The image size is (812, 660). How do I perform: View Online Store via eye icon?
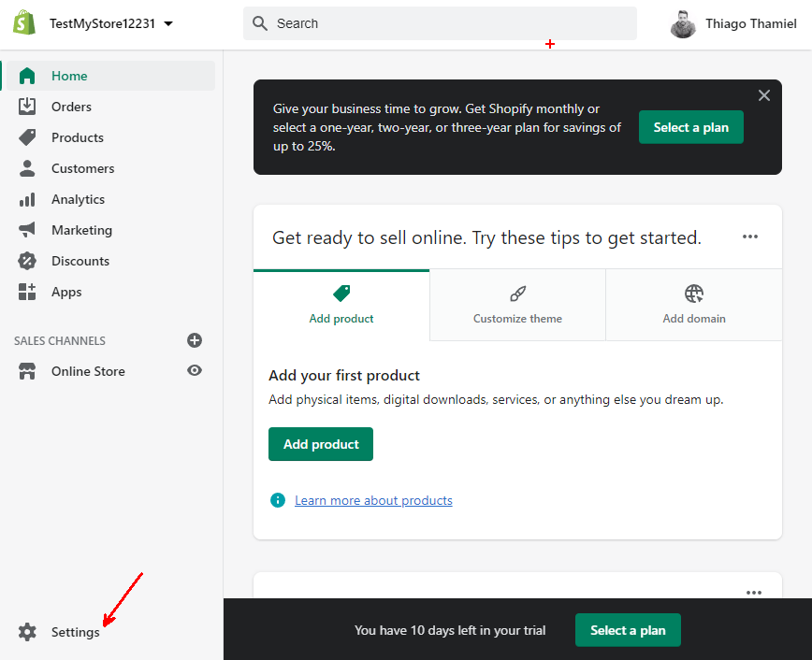click(195, 371)
